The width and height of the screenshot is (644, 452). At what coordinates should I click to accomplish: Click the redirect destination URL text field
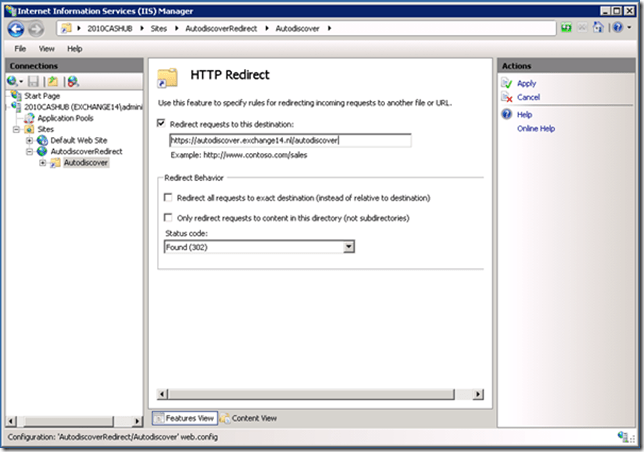click(290, 140)
